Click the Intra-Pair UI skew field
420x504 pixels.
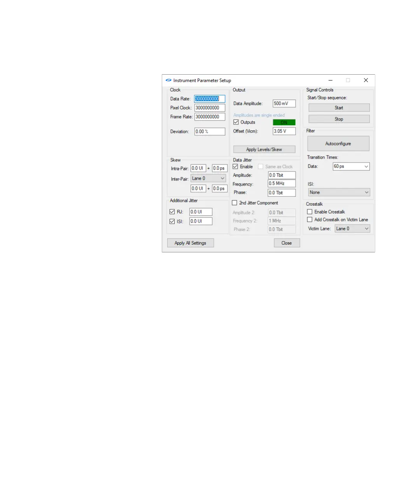pyautogui.click(x=198, y=168)
